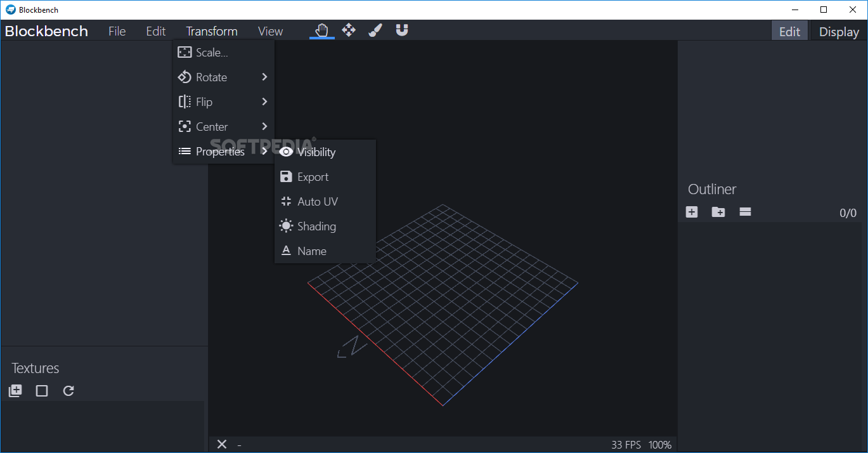Choose Scale... from Transform menu
This screenshot has width=868, height=453.
point(224,53)
